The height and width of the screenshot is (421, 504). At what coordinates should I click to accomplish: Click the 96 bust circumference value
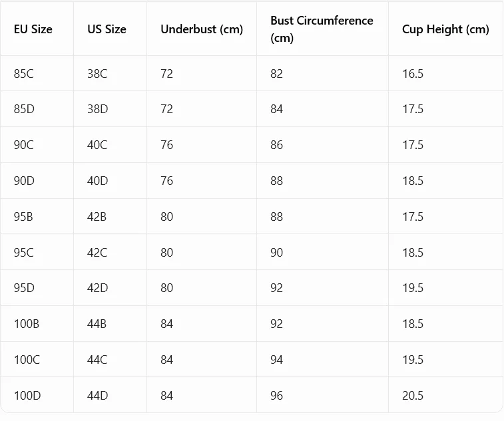point(276,396)
